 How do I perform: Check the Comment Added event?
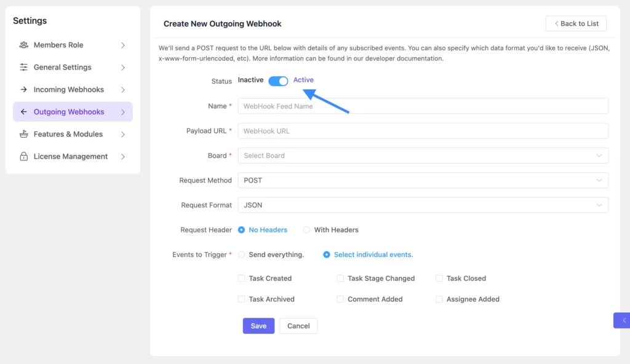point(340,299)
